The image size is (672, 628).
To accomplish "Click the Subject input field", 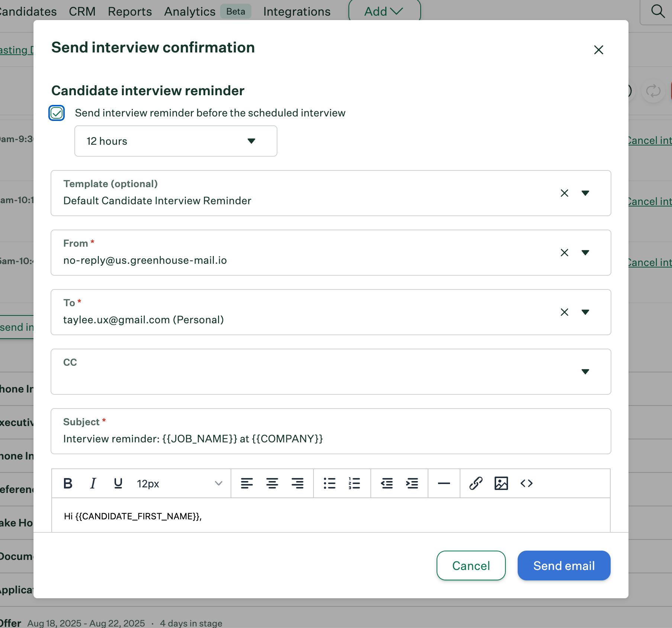I will [331, 431].
